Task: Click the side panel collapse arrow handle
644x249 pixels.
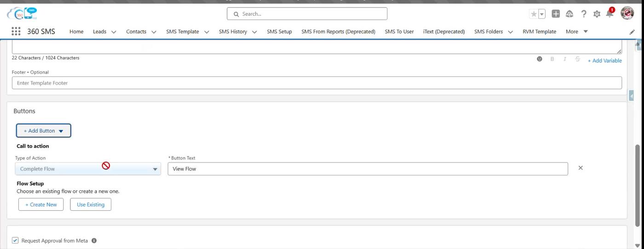Action: click(632, 95)
